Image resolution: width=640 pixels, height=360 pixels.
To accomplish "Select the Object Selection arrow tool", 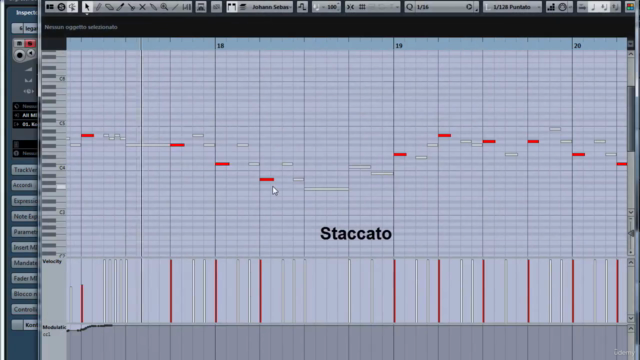I will point(87,7).
